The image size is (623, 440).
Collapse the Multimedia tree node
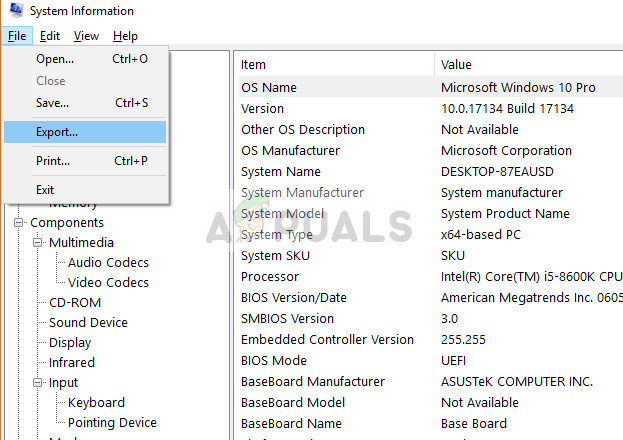click(x=38, y=243)
